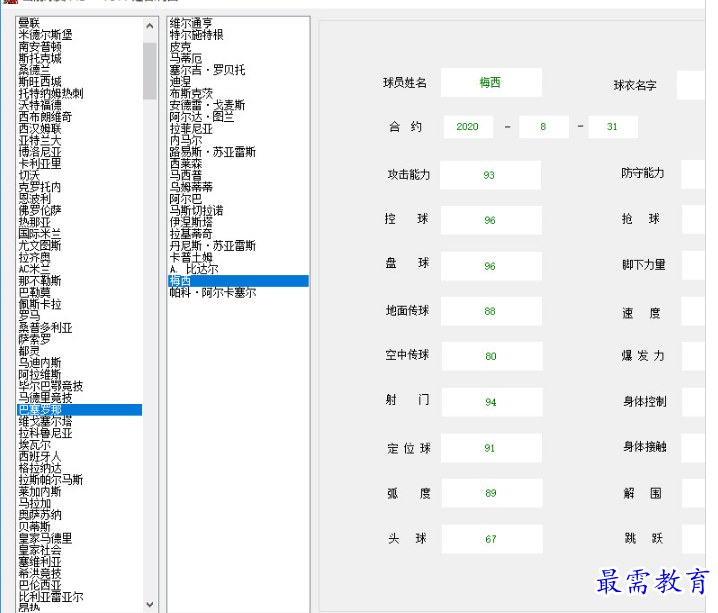This screenshot has width=718, height=613.
Task: Click the 射门 value field
Action: point(492,402)
